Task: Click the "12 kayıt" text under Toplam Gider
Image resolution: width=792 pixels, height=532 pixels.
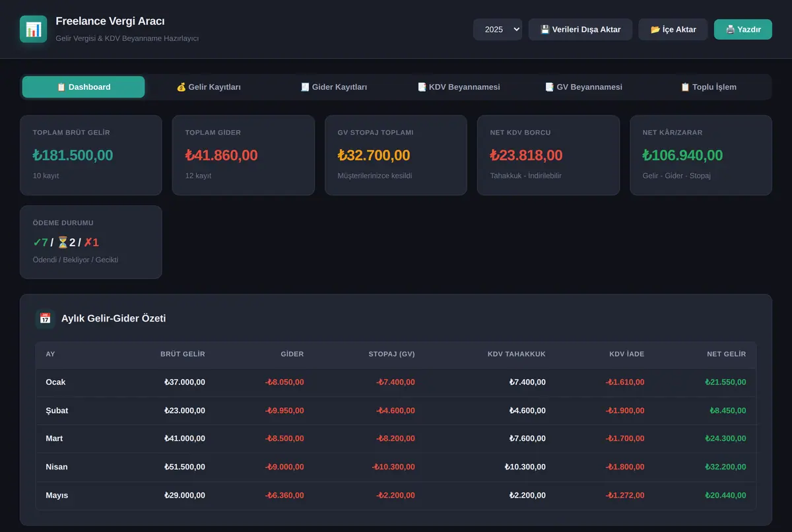Action: (199, 176)
